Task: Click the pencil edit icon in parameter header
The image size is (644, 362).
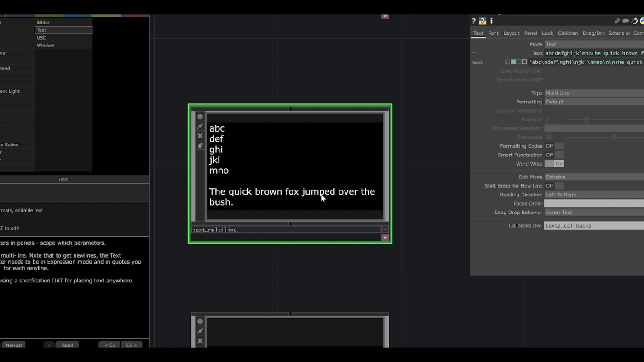Action: click(617, 21)
